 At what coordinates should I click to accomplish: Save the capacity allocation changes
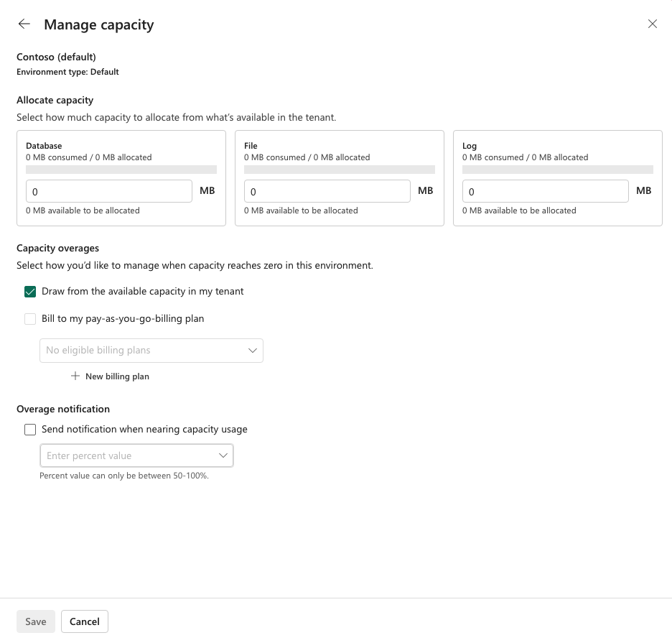(35, 621)
